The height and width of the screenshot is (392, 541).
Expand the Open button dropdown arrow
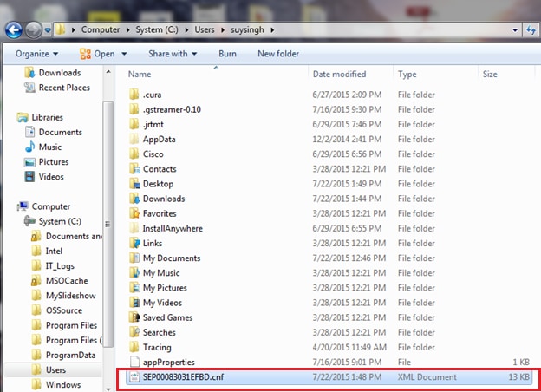click(124, 54)
